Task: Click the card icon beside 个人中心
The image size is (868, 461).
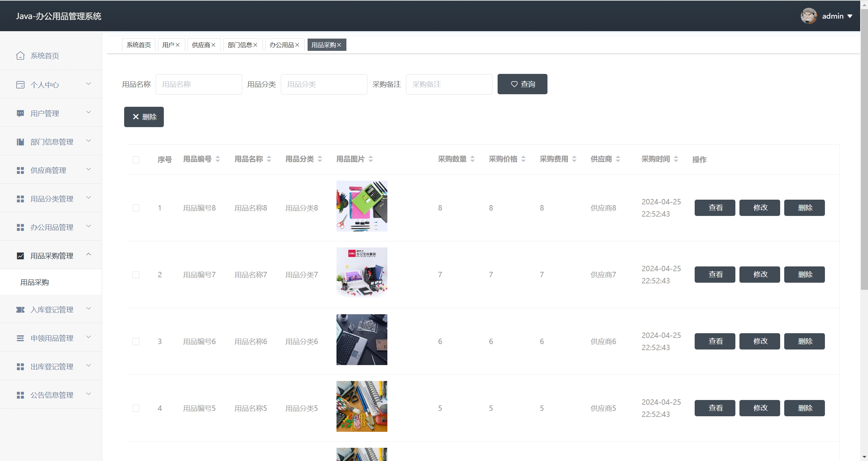Action: click(x=20, y=85)
